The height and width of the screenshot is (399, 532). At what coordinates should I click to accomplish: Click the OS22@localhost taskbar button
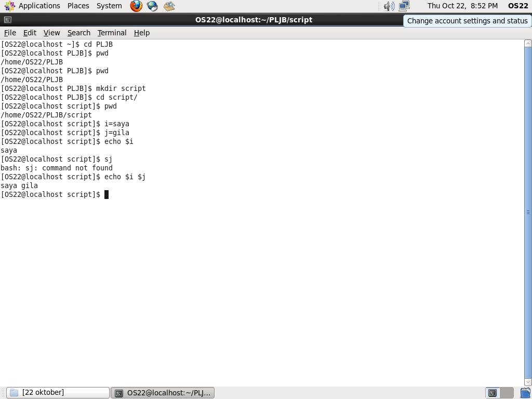163,392
